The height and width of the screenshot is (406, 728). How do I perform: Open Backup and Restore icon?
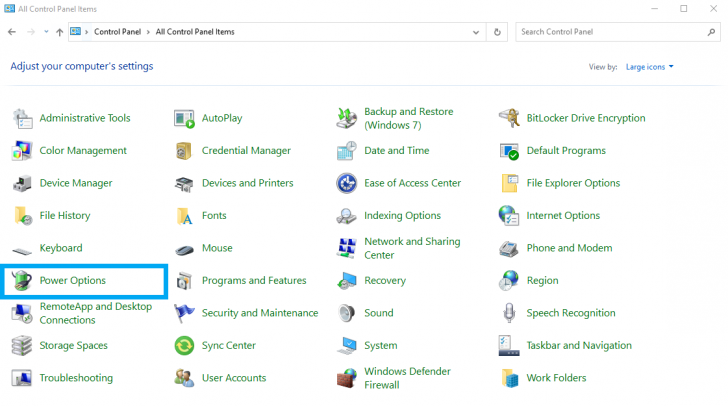tap(346, 118)
